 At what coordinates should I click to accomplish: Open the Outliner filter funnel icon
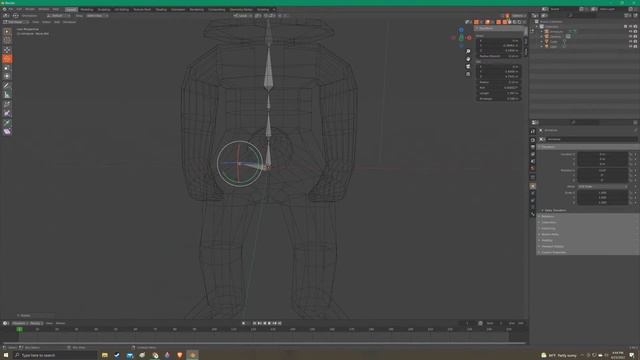pyautogui.click(x=627, y=16)
